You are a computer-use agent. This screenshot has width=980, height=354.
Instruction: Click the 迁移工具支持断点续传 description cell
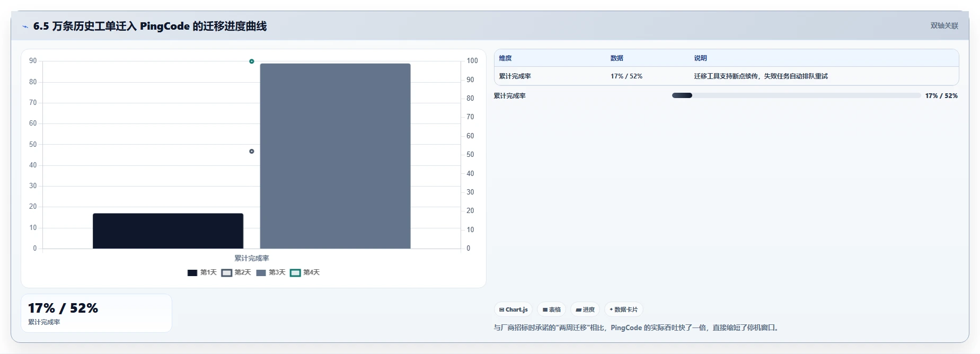coord(761,76)
